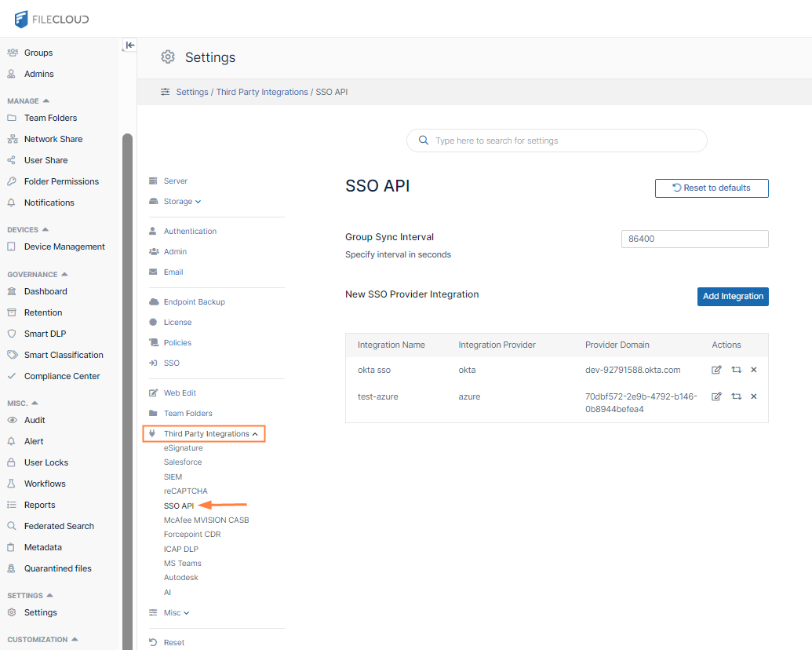The height and width of the screenshot is (650, 812).
Task: Click edit icon for okta sso integration
Action: (716, 370)
